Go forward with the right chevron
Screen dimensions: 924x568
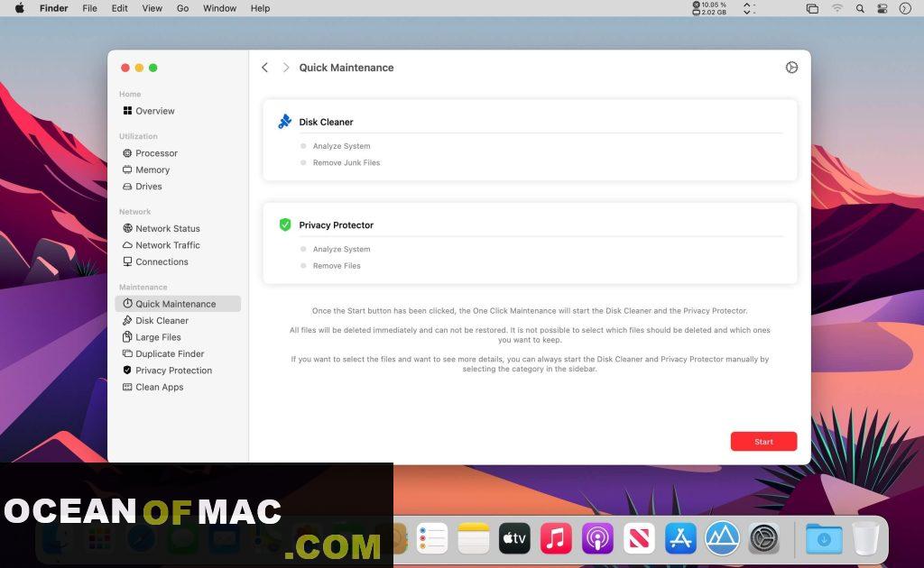[x=286, y=68]
